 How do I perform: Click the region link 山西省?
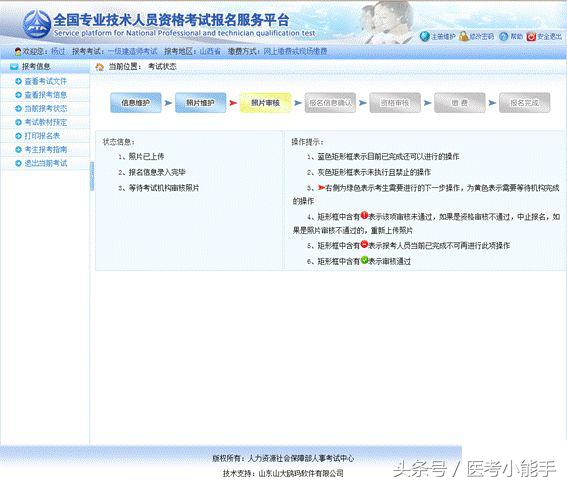[210, 51]
